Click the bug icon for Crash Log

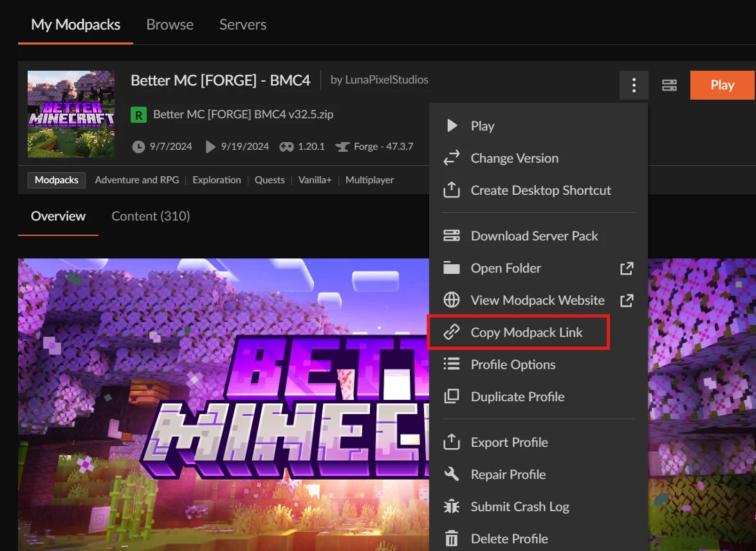click(x=451, y=506)
